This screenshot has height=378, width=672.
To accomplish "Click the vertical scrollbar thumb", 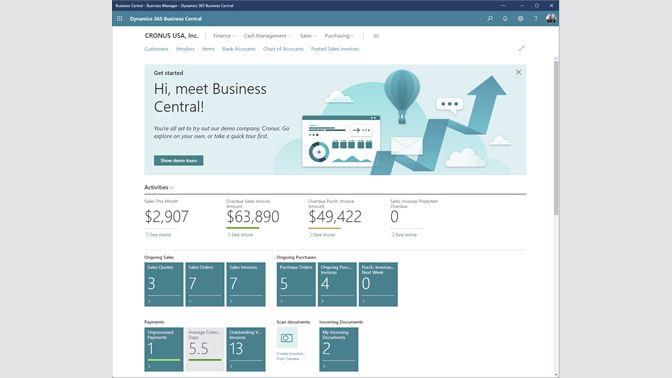I will click(x=556, y=137).
